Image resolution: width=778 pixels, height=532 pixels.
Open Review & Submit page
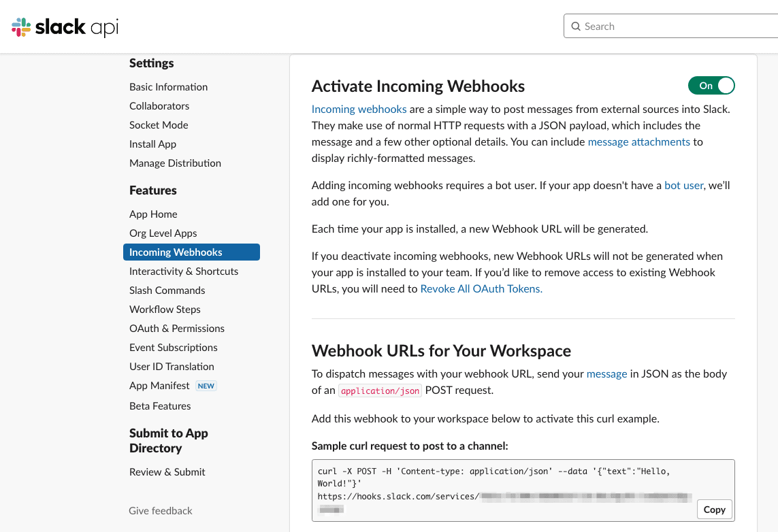[167, 471]
